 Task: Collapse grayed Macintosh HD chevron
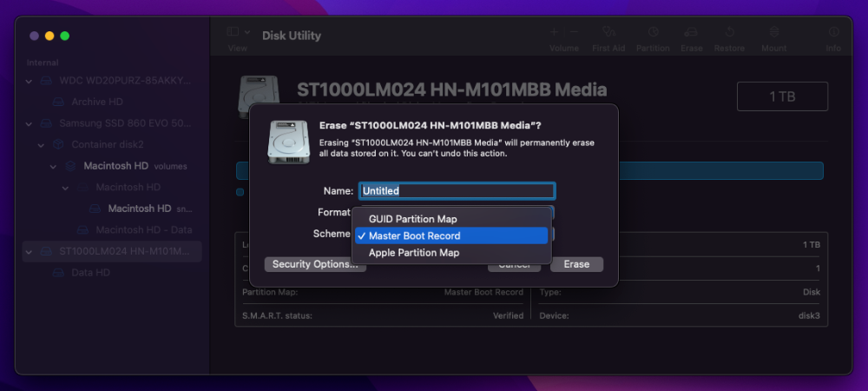(x=65, y=187)
